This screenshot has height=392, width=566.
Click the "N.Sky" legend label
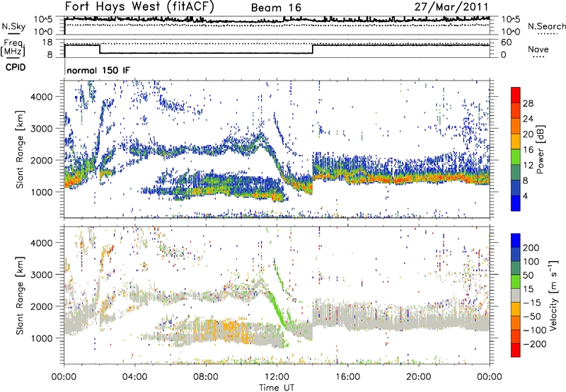tap(13, 26)
